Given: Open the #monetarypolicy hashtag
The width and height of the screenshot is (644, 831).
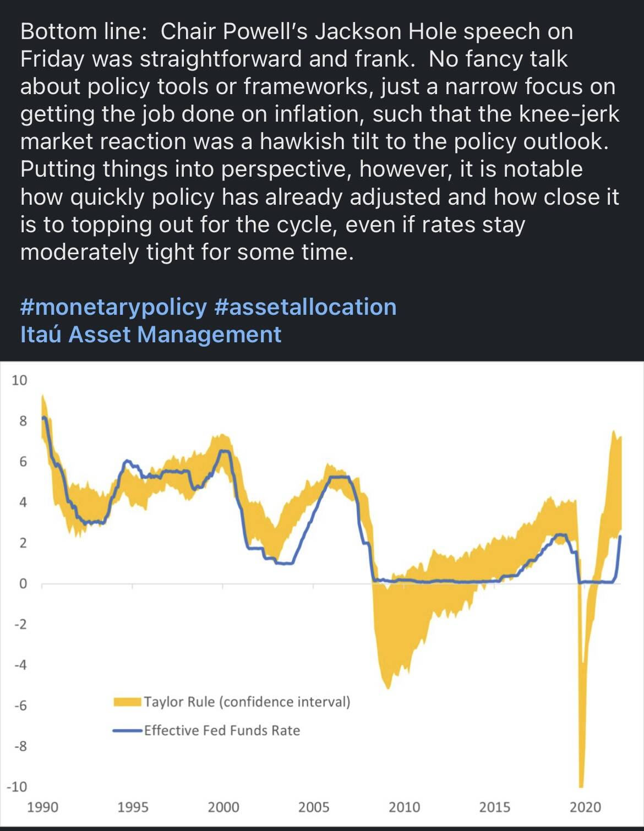Looking at the screenshot, I should 113,308.
